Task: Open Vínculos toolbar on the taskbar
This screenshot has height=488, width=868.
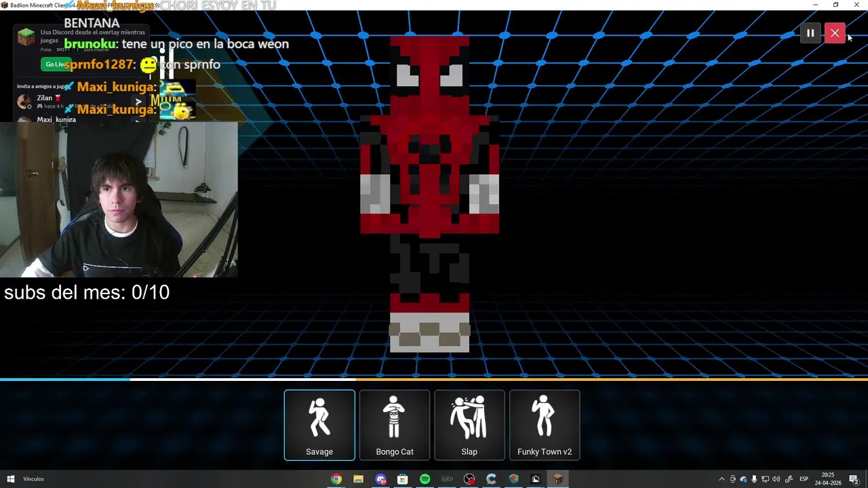Action: (33, 479)
